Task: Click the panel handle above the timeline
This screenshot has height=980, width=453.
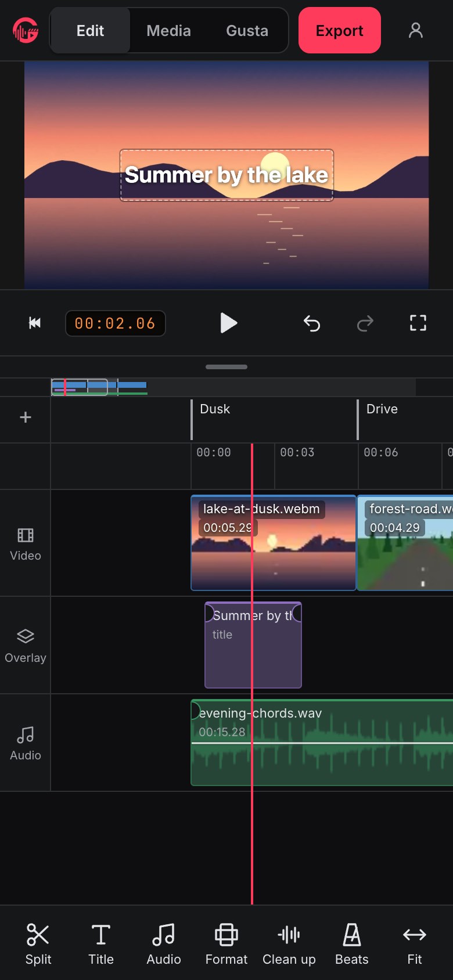Action: [227, 367]
